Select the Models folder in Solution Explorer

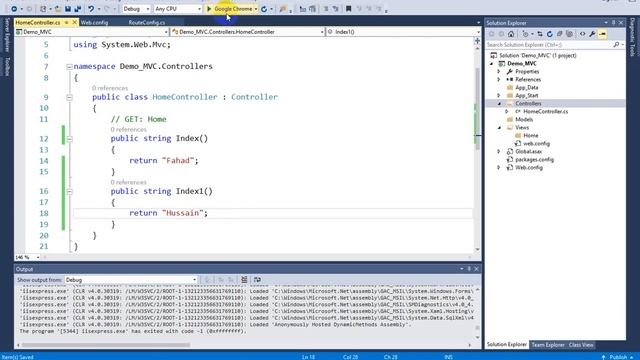[x=524, y=120]
